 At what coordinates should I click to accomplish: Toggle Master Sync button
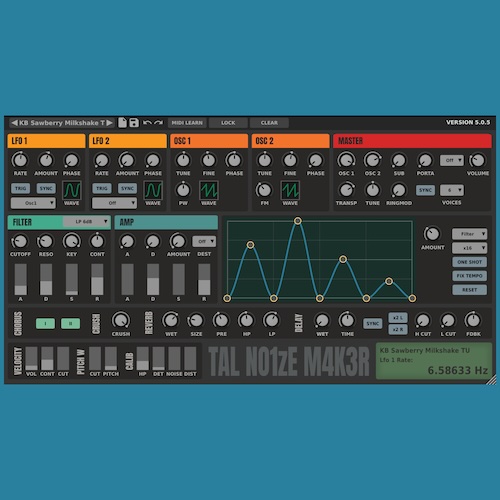tap(425, 190)
